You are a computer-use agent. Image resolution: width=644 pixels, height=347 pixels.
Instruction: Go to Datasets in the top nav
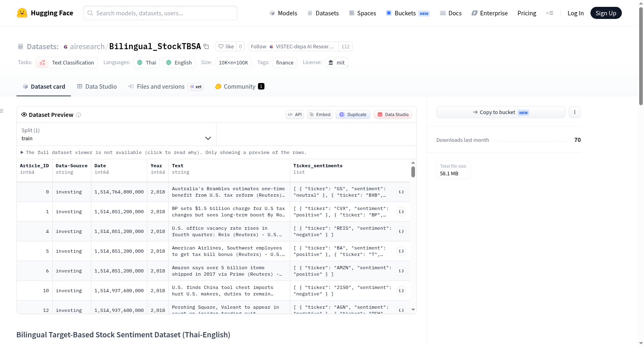[x=323, y=13]
